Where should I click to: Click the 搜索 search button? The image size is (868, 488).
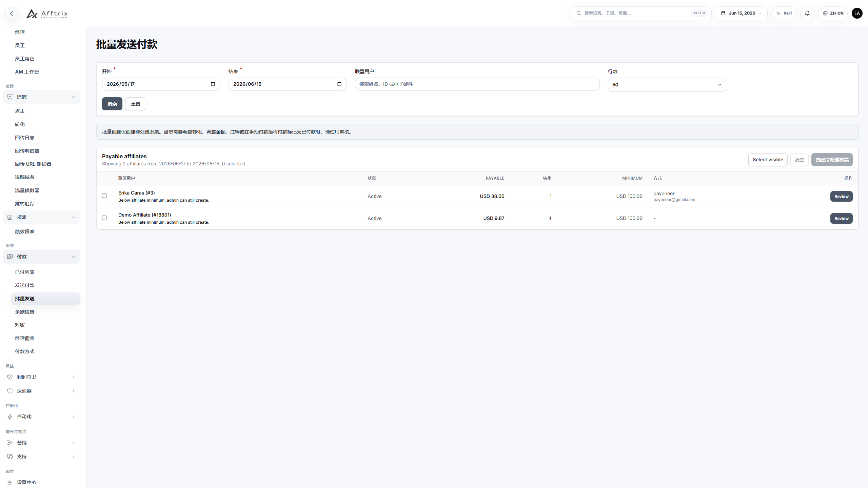tap(112, 104)
